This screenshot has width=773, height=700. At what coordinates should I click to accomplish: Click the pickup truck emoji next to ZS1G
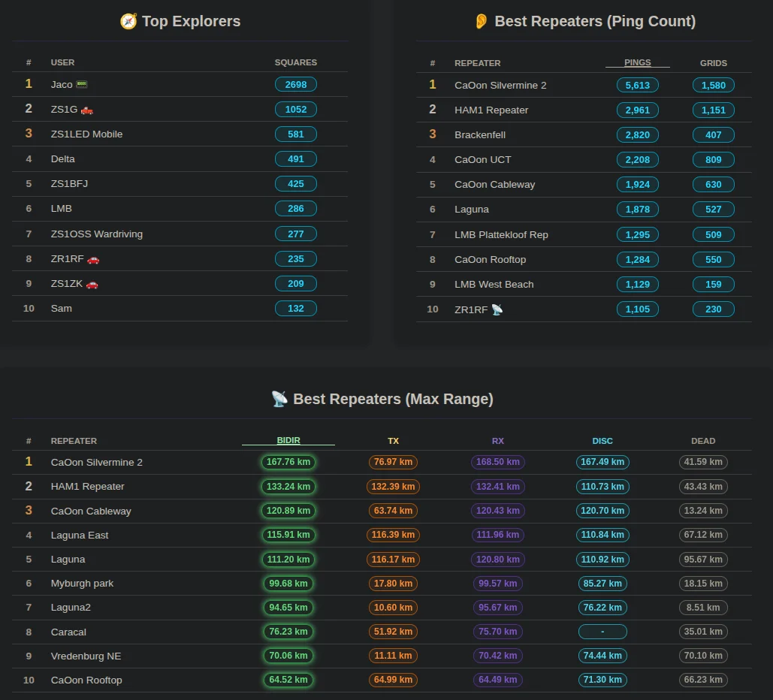[87, 110]
